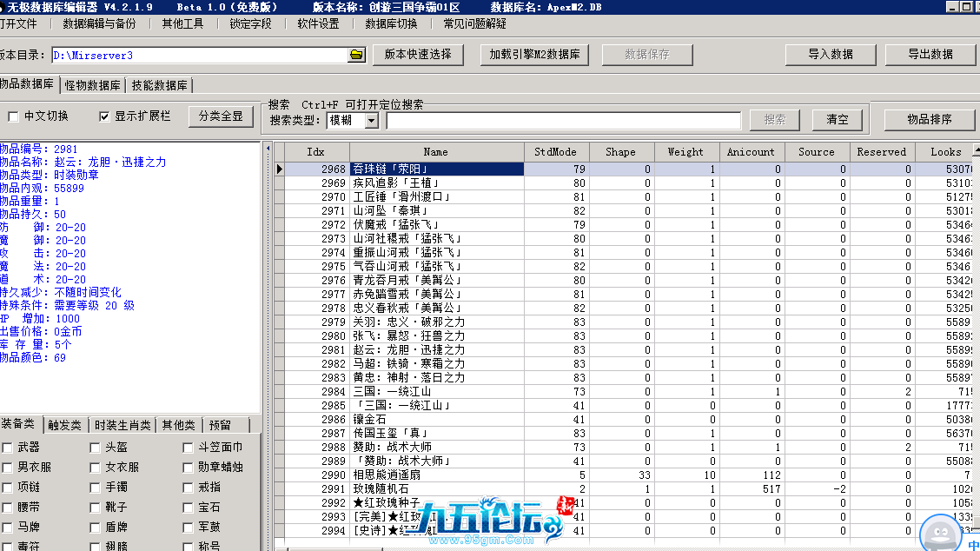Click the folder browse icon beside directory path
The height and width of the screenshot is (551, 980).
click(356, 55)
